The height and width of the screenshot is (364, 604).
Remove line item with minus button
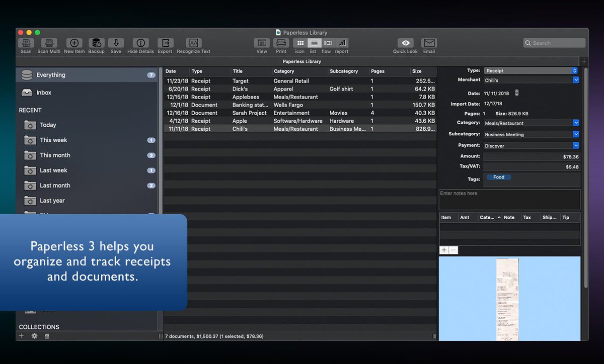coord(454,250)
